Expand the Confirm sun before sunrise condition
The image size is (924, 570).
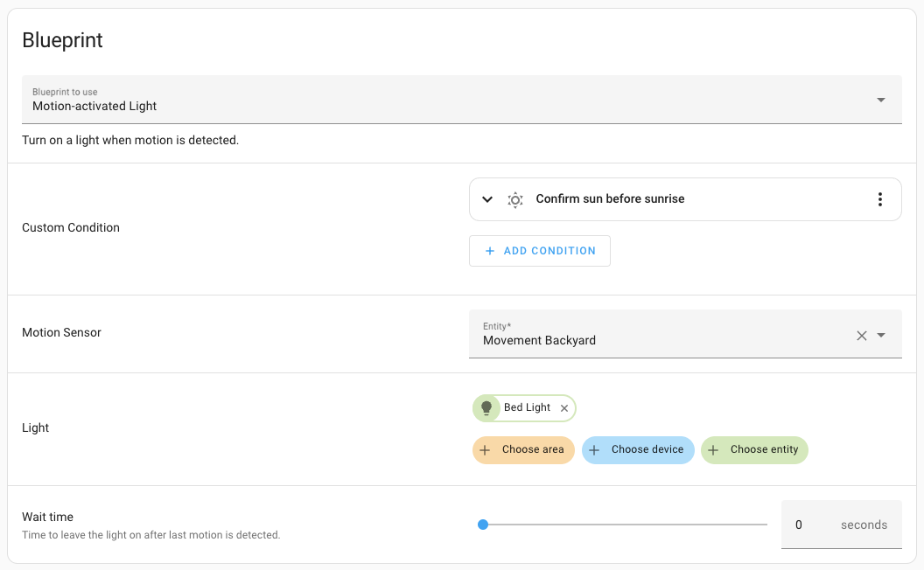tap(487, 199)
